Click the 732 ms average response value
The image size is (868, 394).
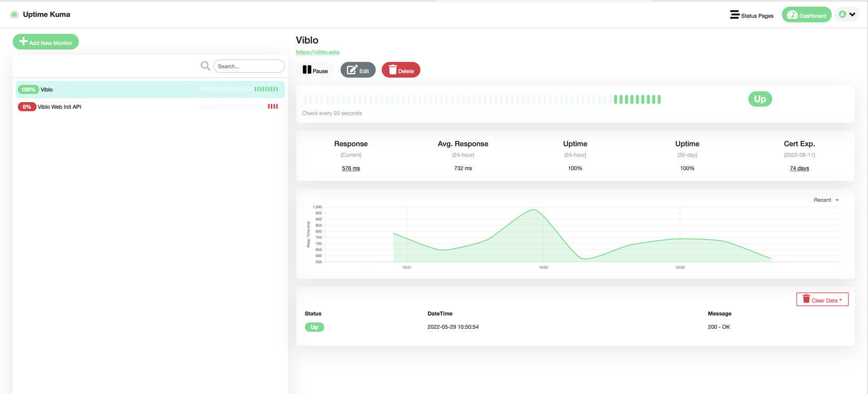coord(463,168)
